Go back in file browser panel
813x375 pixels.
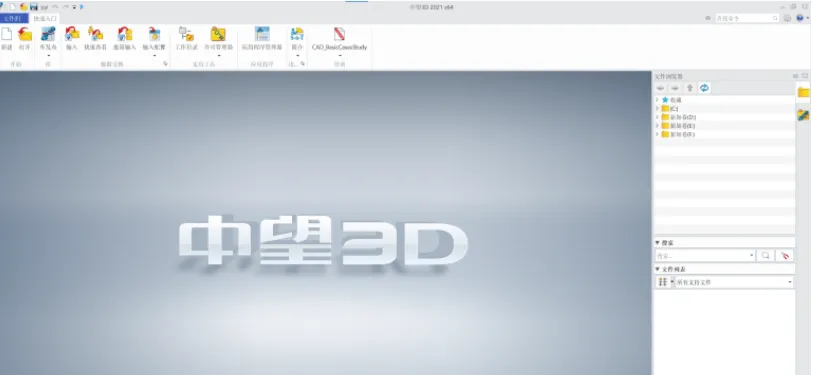(660, 88)
